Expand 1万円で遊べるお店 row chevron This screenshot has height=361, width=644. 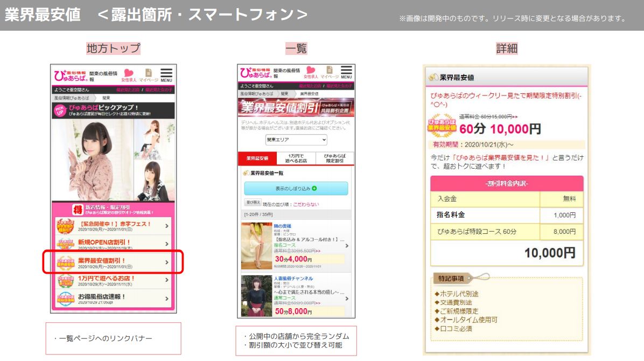167,280
